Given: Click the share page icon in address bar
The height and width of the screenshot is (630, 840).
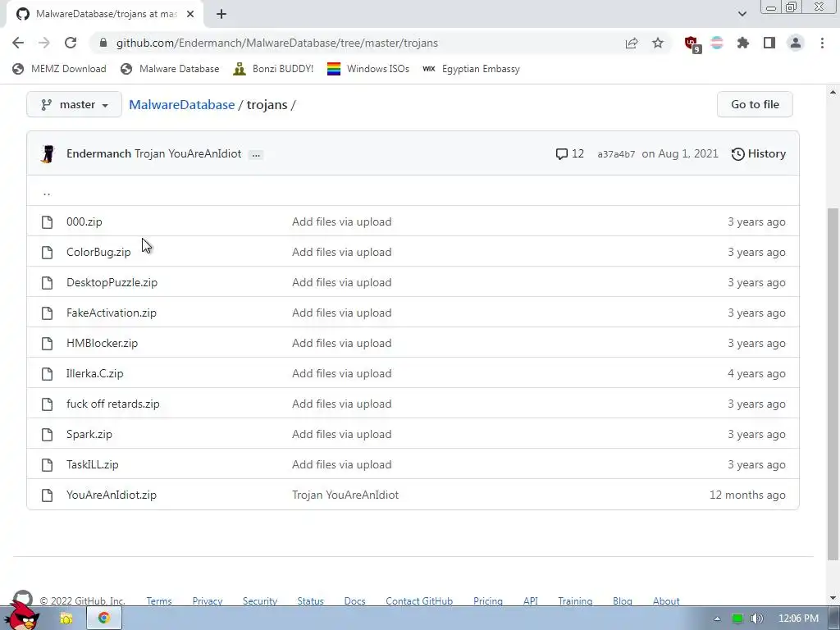Looking at the screenshot, I should click(x=632, y=43).
